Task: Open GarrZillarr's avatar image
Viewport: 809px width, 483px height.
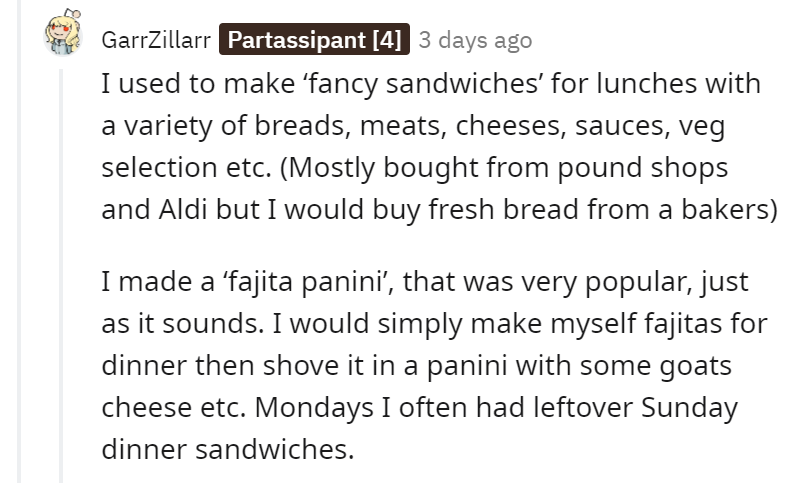Action: [x=63, y=34]
